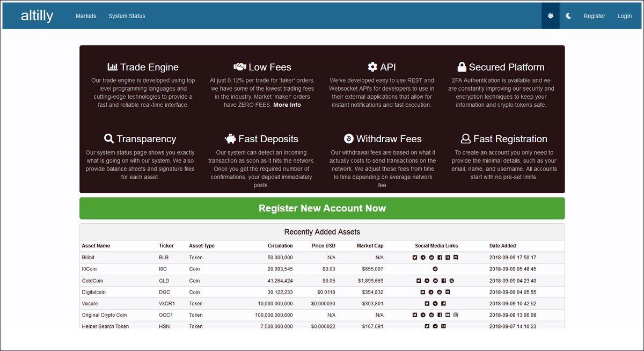Click the Transparency heading

[140, 139]
